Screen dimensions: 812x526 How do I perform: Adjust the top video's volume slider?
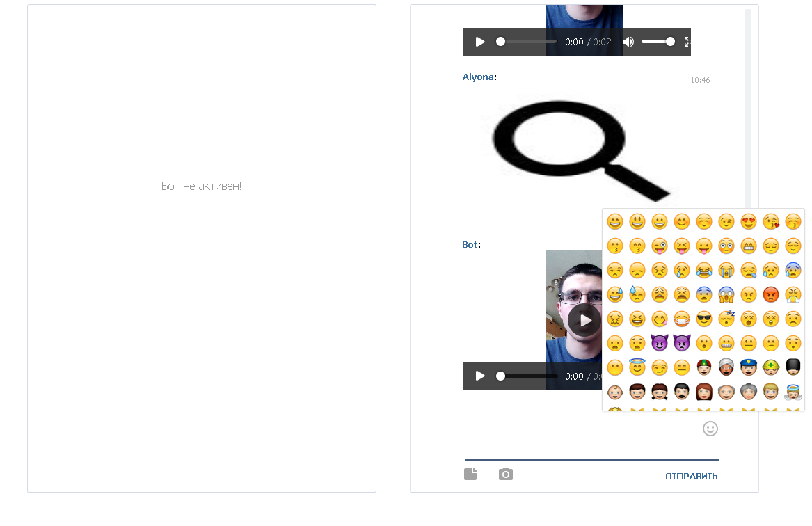click(x=658, y=42)
